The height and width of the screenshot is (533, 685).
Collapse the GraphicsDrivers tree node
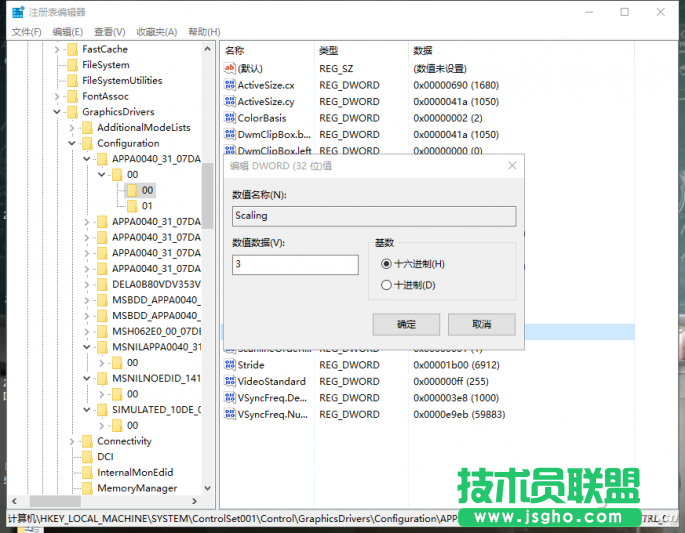tap(57, 112)
